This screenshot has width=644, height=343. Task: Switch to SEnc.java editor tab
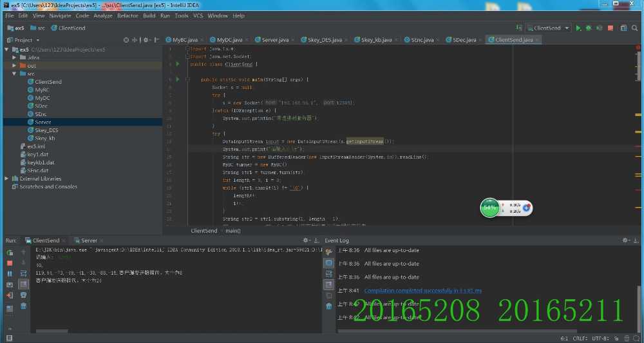422,40
